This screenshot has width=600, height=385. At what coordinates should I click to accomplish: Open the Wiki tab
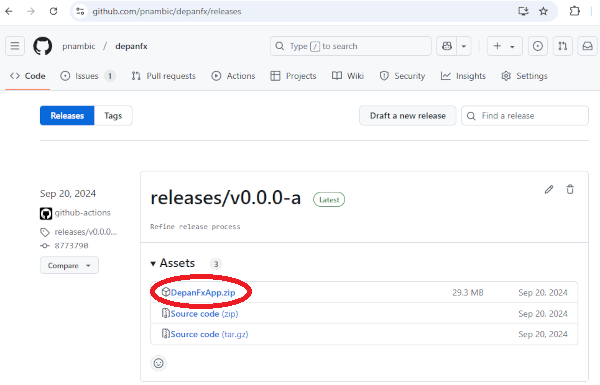pos(347,76)
